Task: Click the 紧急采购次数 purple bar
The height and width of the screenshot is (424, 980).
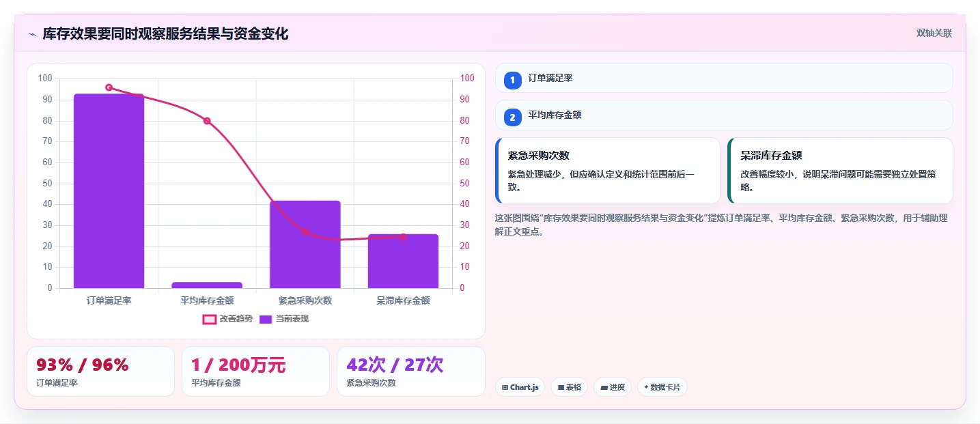Action: (305, 244)
